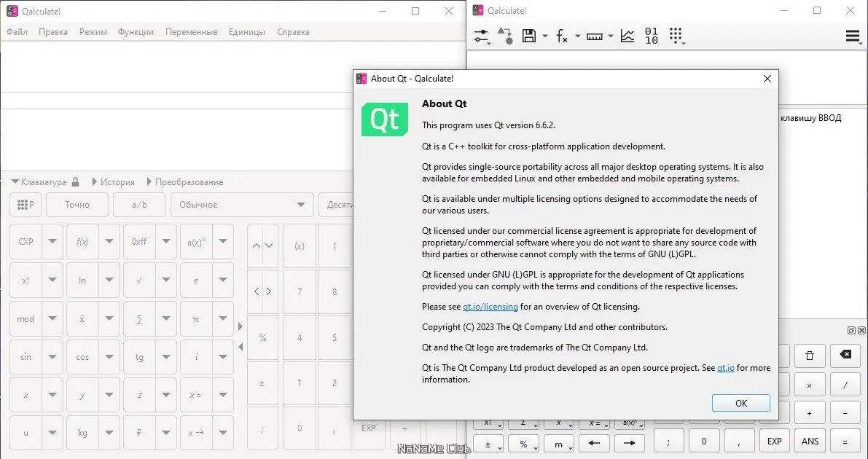Open the fx functions icon
This screenshot has width=868, height=459.
[x=562, y=36]
